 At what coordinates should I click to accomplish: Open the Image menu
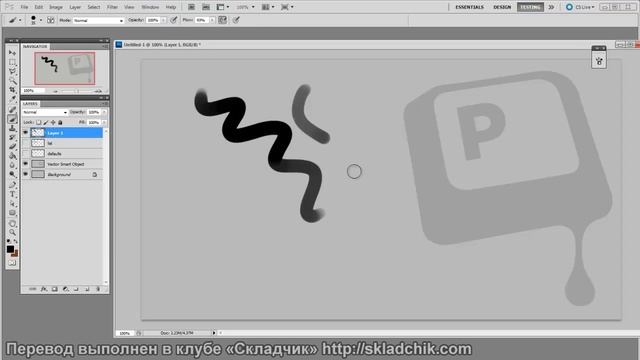pyautogui.click(x=56, y=7)
